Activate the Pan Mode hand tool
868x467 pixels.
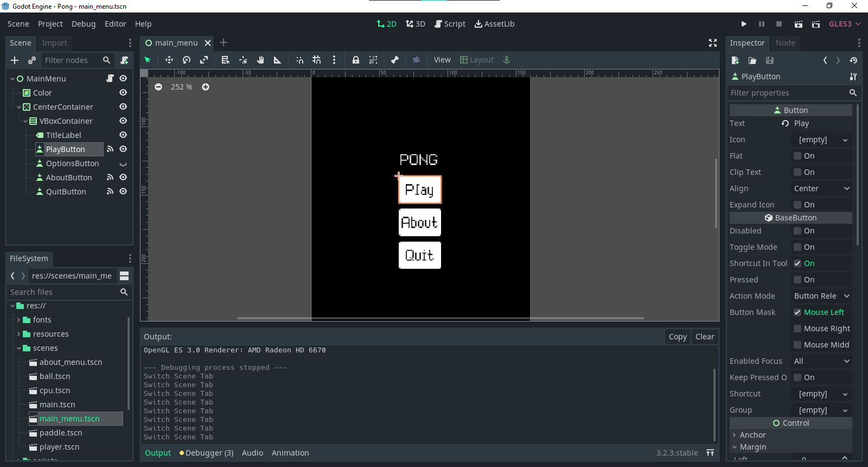point(260,60)
